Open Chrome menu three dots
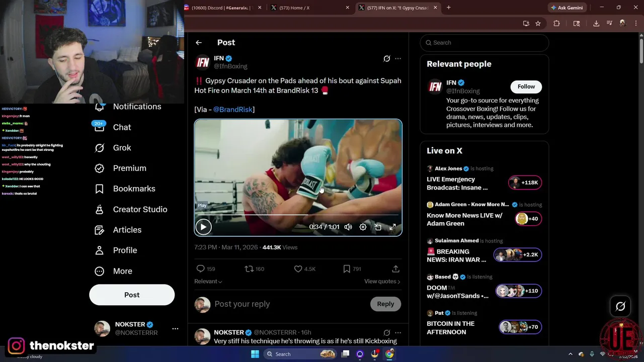 (636, 23)
